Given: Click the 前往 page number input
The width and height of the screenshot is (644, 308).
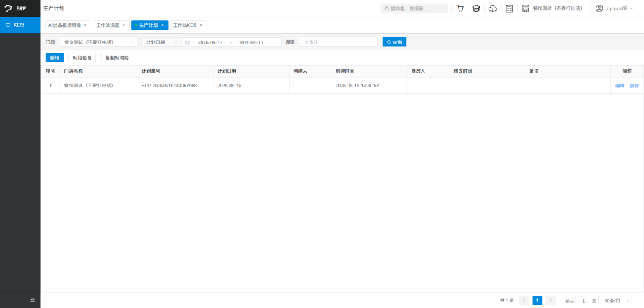Looking at the screenshot, I should click(583, 301).
